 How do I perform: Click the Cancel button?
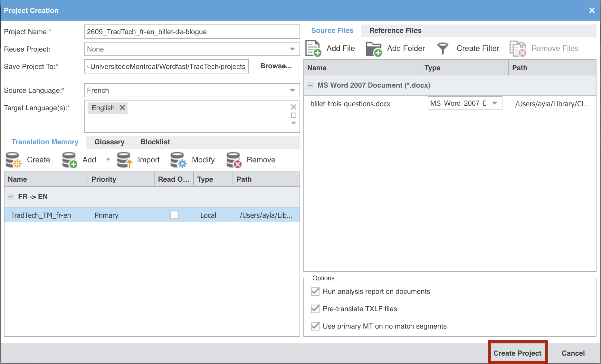click(x=573, y=353)
